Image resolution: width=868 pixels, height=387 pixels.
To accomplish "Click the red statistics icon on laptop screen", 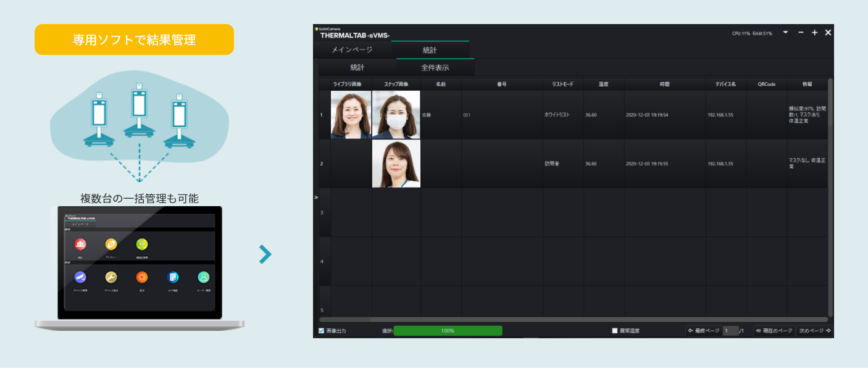I will point(80,244).
